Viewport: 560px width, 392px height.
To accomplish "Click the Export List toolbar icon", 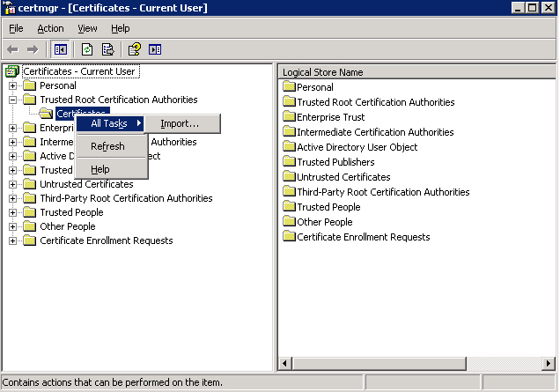I will pos(107,49).
